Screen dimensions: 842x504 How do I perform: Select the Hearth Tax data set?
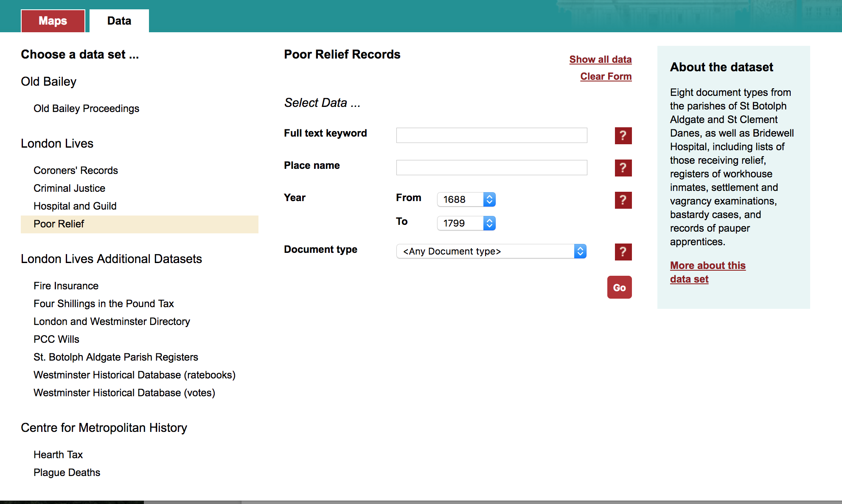(58, 455)
